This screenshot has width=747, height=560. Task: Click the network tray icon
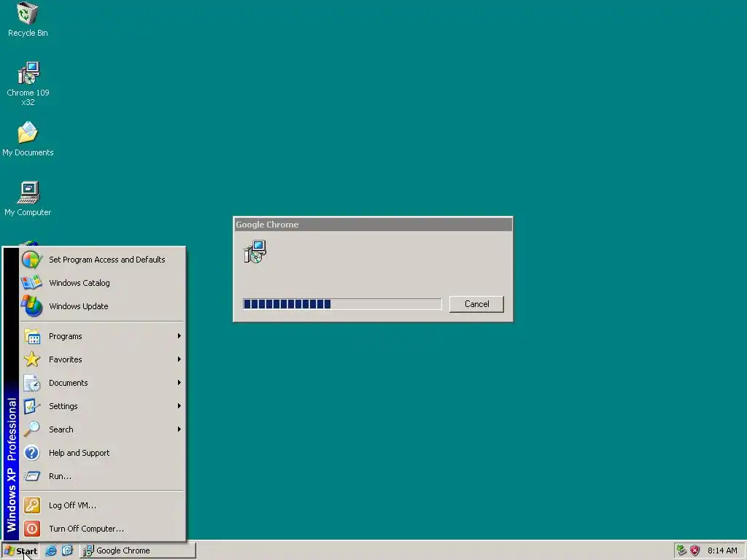tap(682, 551)
